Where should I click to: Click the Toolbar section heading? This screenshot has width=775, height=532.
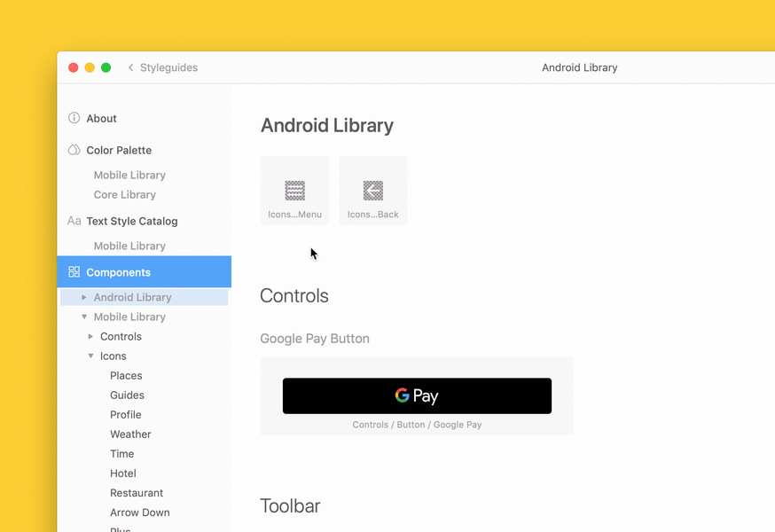pos(290,505)
